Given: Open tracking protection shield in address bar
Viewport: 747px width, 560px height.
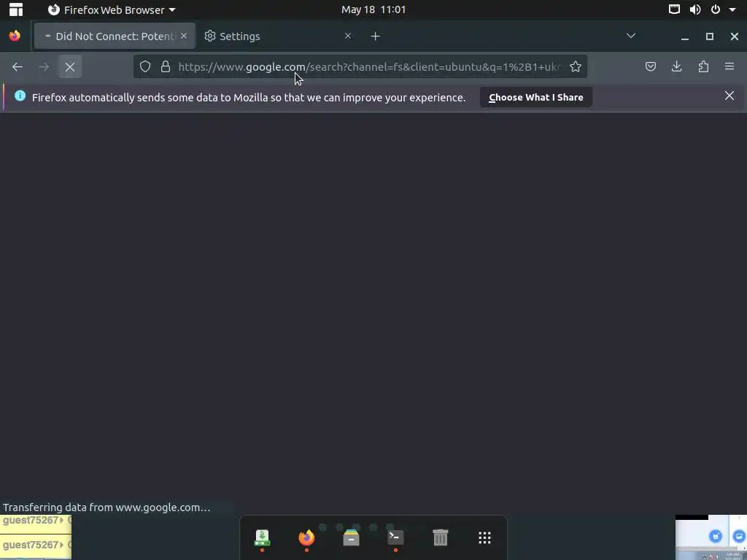Looking at the screenshot, I should (145, 66).
